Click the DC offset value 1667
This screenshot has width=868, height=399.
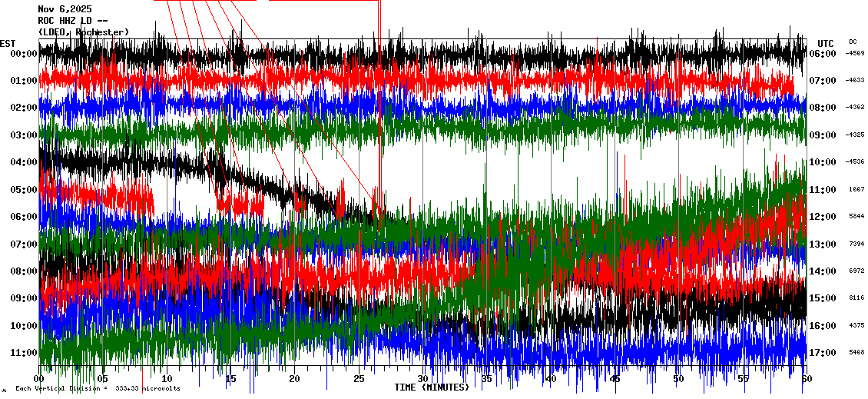click(x=856, y=190)
